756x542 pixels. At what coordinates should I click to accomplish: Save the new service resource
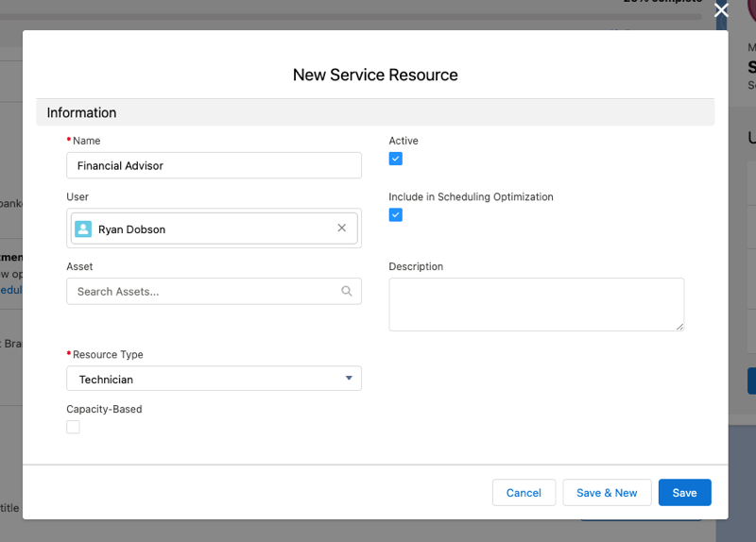click(684, 493)
